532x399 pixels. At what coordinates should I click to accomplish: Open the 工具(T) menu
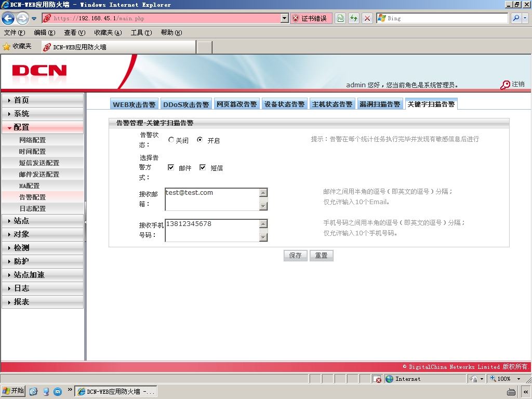(x=141, y=33)
